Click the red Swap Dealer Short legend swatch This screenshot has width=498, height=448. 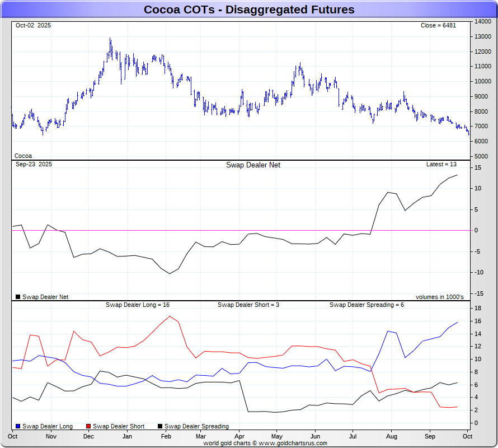pyautogui.click(x=88, y=427)
